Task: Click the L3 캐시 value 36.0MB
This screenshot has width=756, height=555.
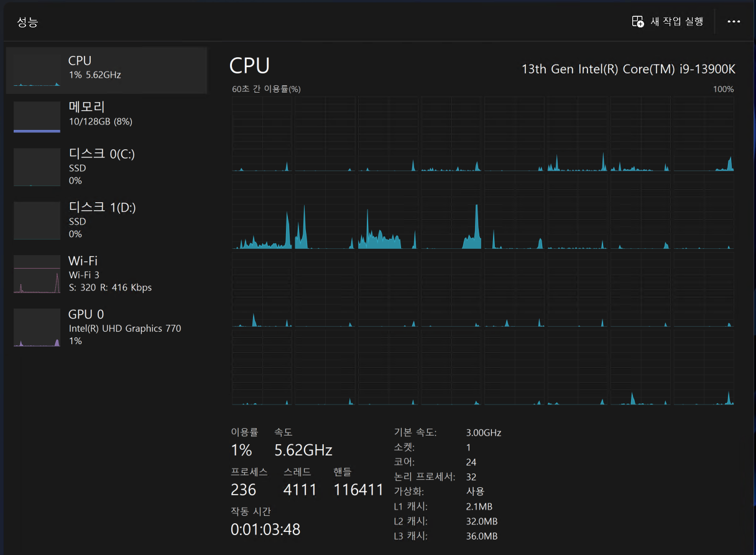Action: coord(481,536)
